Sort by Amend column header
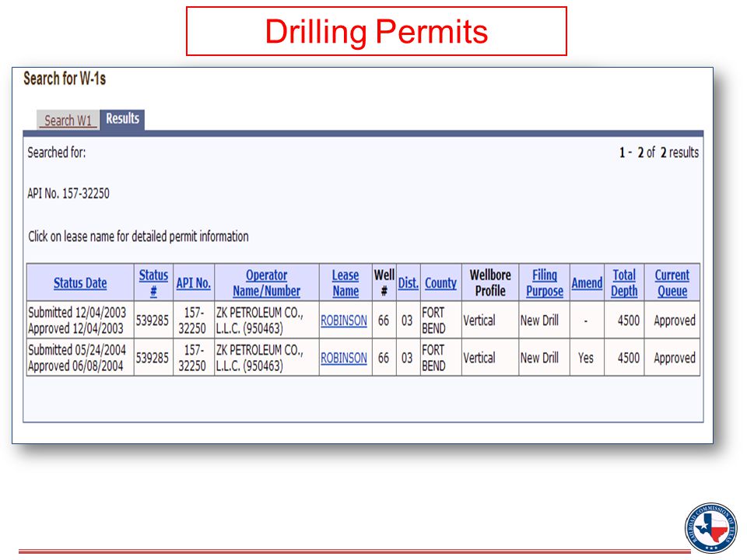This screenshot has height=560, width=747. pyautogui.click(x=587, y=283)
